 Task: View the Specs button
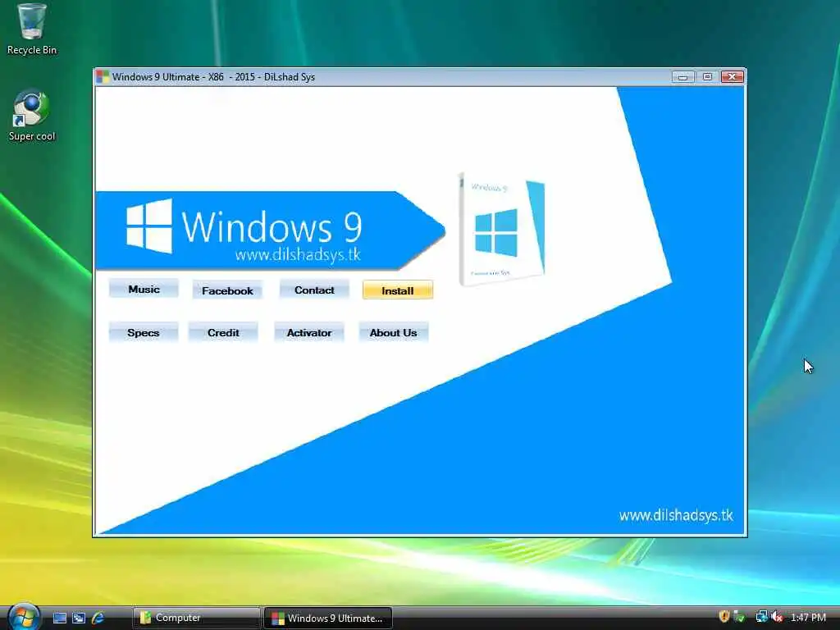coord(143,332)
